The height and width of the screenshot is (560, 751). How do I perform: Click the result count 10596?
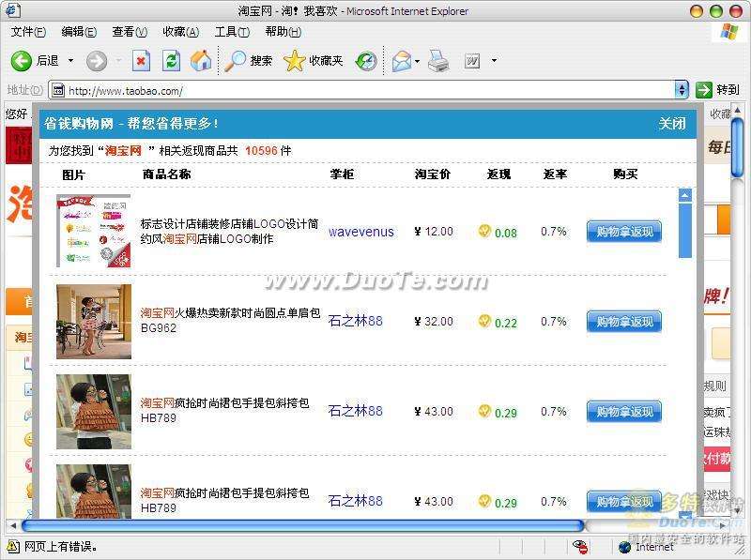coord(261,151)
